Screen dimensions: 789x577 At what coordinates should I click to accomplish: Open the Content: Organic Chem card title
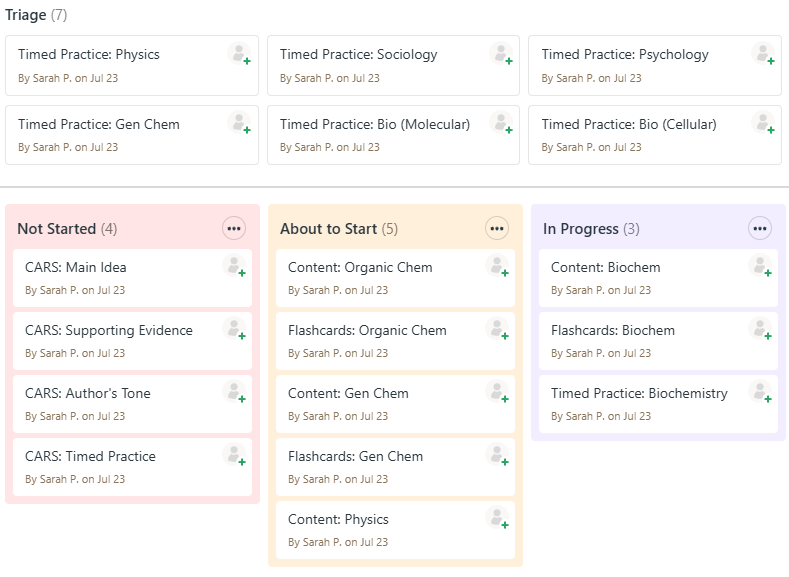coord(360,267)
